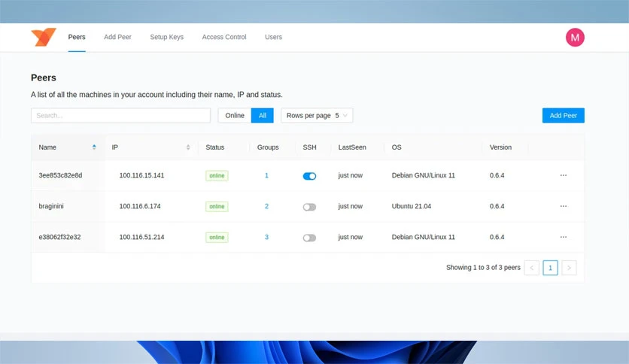
Task: Enable SSH for peer e38062f32e32
Action: [x=309, y=238]
